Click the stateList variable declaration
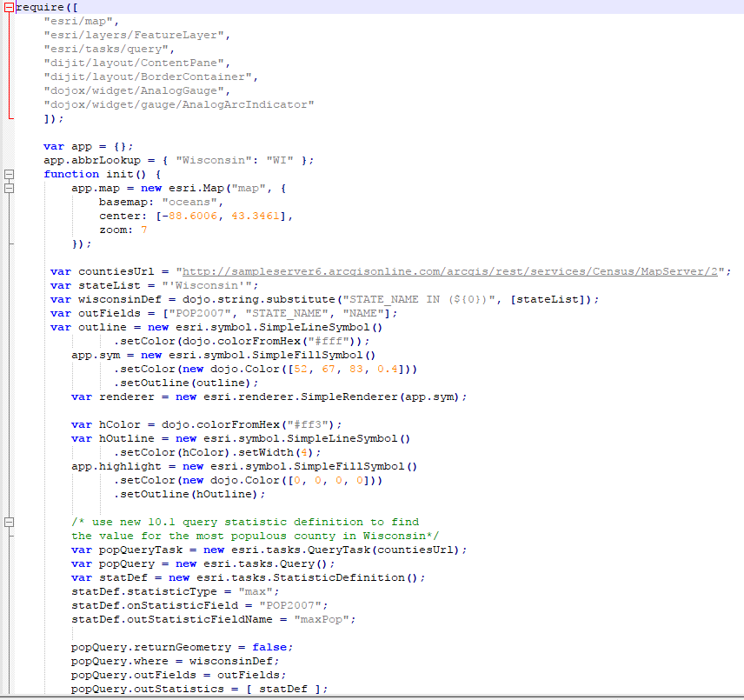 tap(154, 286)
